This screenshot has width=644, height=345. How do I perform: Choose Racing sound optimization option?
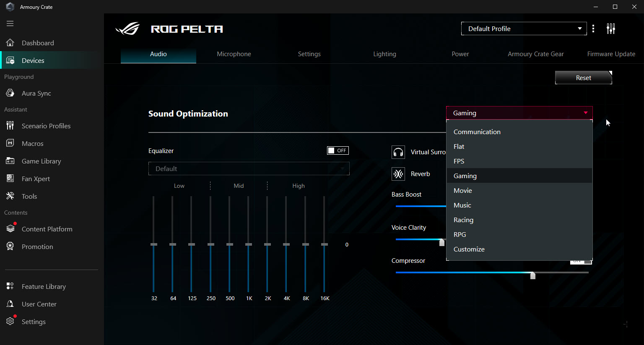(519, 220)
